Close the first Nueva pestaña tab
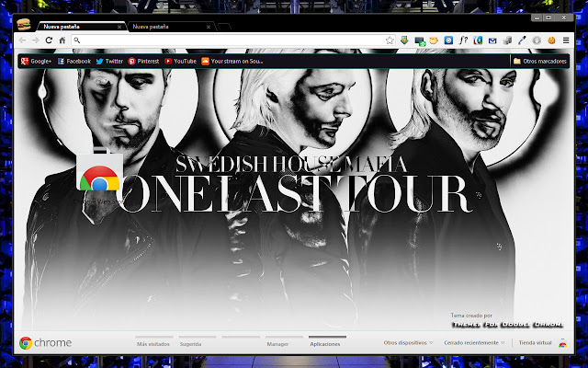 click(119, 27)
